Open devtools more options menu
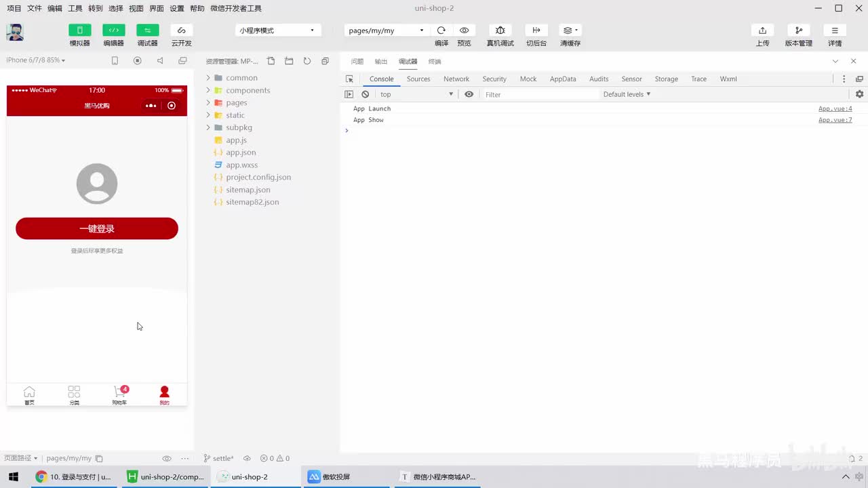Viewport: 868px width, 488px height. 844,79
